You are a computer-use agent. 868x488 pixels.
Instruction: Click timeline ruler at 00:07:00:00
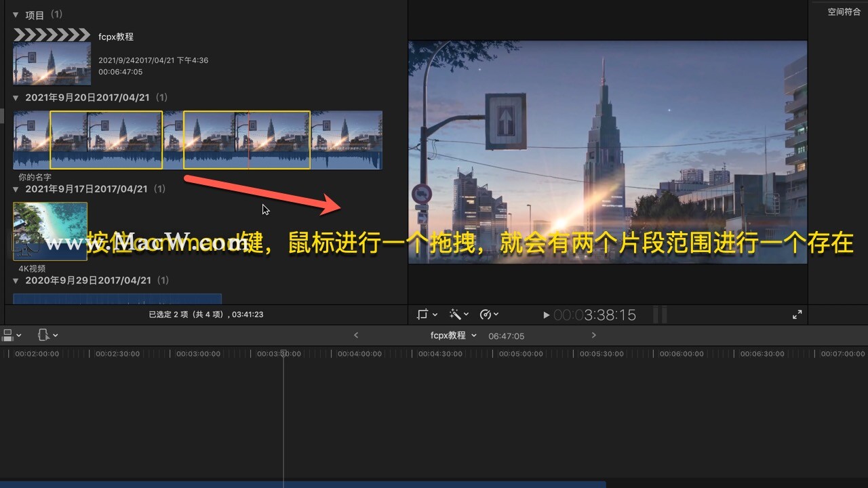(843, 354)
